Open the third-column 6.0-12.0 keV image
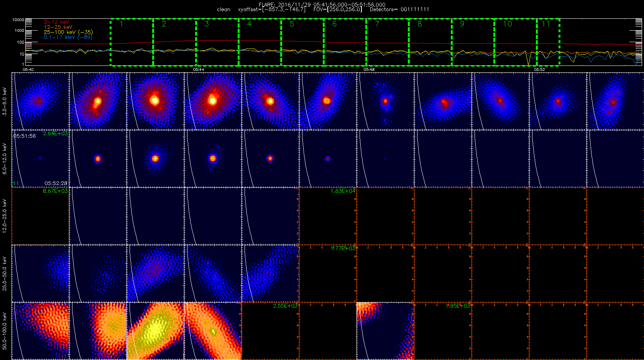Screen dimensions: 644x360 pyautogui.click(x=155, y=159)
